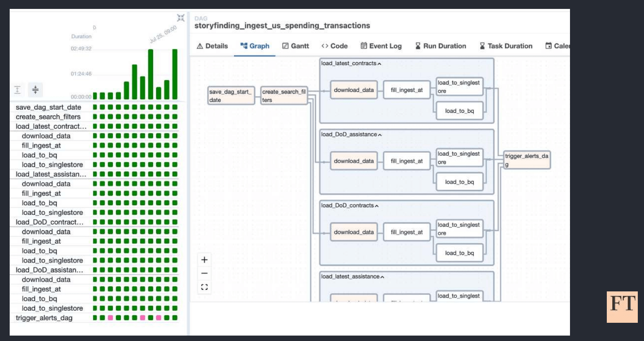
Task: Click the fit view icon in graph
Action: click(204, 287)
